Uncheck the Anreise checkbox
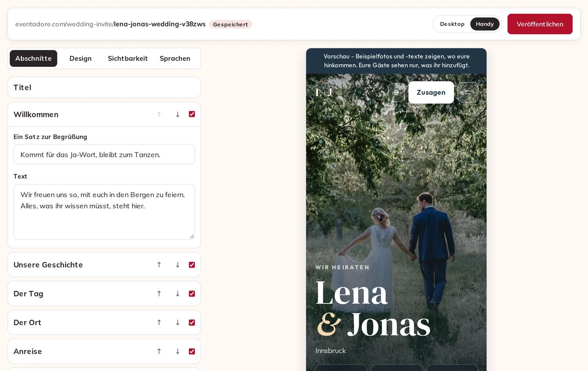Screen dimensions: 588x371 coord(192,351)
